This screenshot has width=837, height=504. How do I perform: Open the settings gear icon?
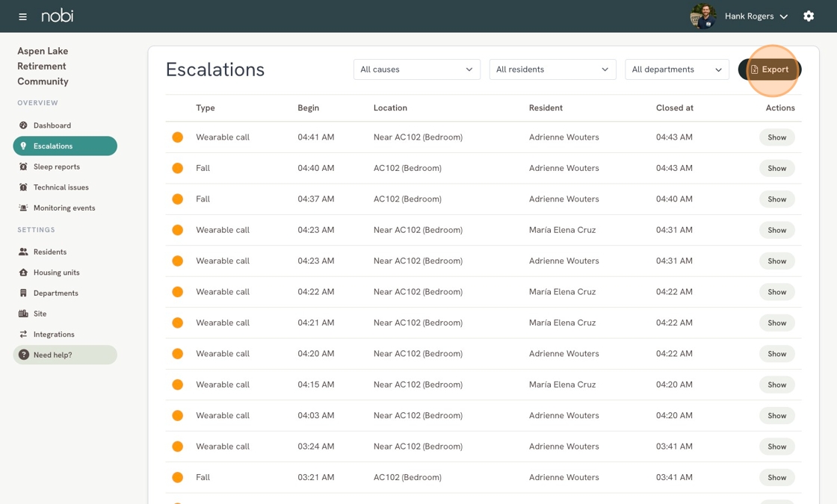coord(809,16)
